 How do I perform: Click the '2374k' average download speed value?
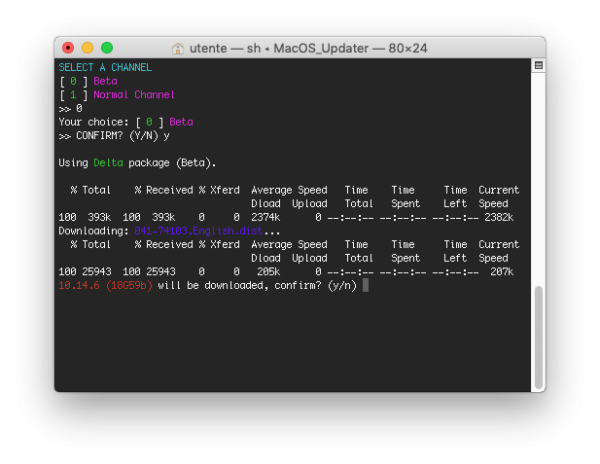click(x=265, y=217)
